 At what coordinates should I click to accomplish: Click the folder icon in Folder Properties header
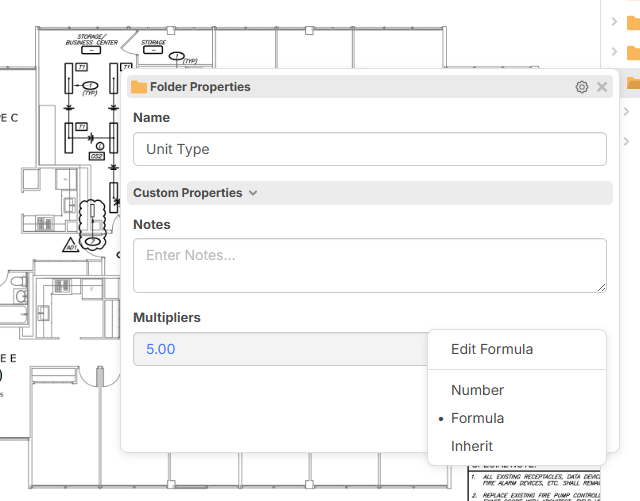(x=139, y=87)
